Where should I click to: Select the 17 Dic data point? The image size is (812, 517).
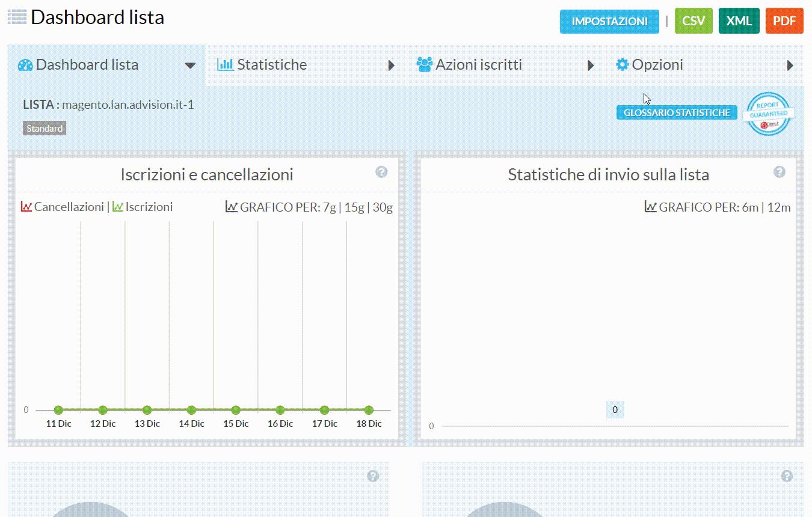pyautogui.click(x=325, y=410)
